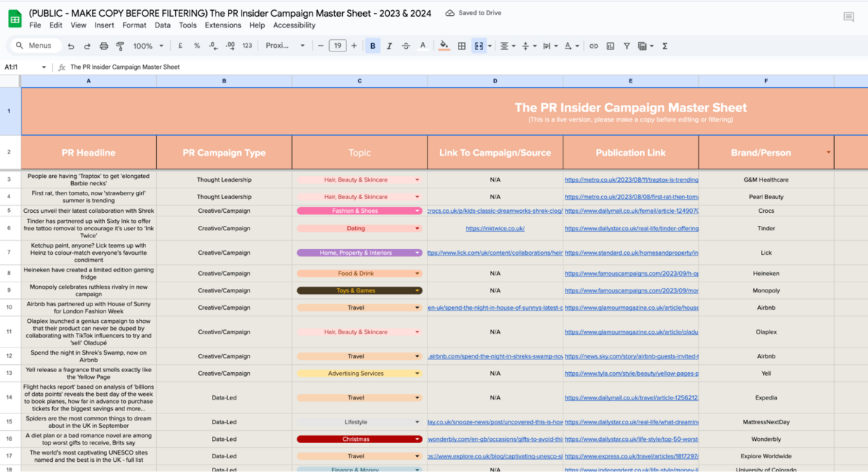Toggle Italic formatting
The width and height of the screenshot is (868, 472).
[x=389, y=46]
